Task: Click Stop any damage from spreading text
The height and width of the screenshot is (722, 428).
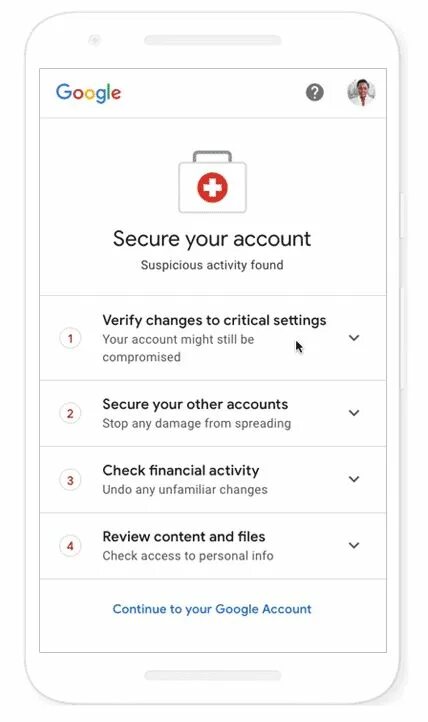Action: pyautogui.click(x=197, y=424)
